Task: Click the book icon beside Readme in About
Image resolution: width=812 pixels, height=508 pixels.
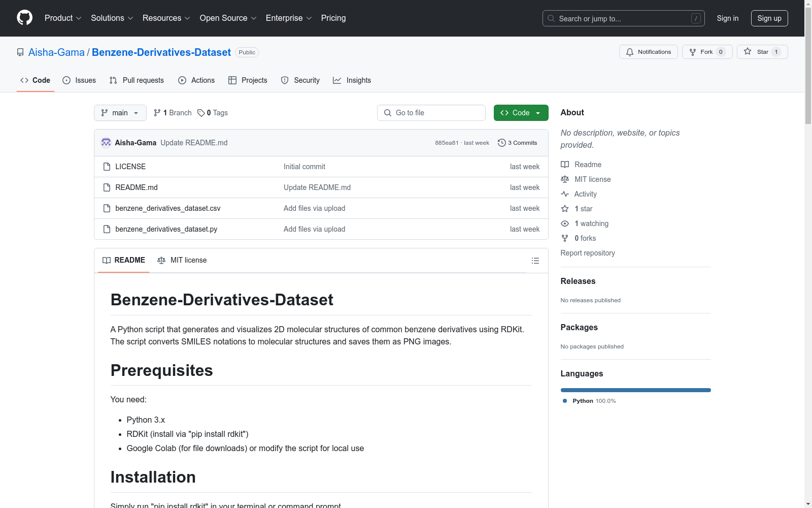Action: (565, 165)
